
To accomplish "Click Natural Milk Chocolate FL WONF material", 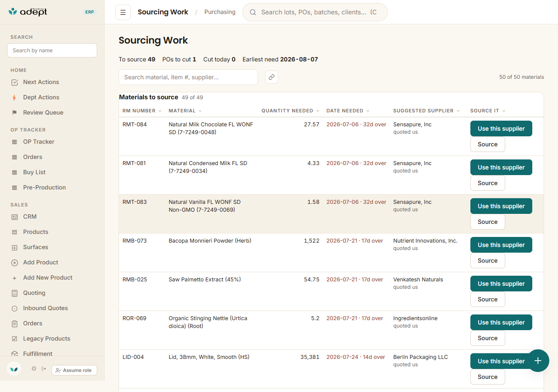I will pyautogui.click(x=211, y=128).
